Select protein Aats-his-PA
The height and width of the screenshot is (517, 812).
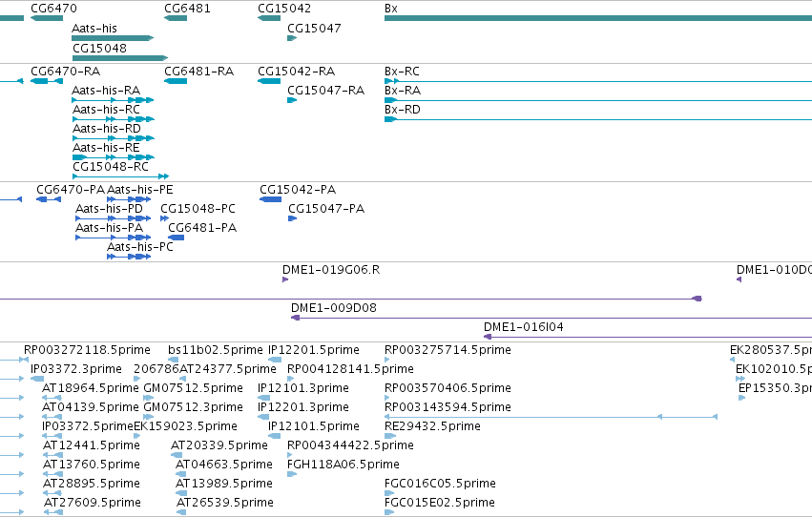pyautogui.click(x=114, y=238)
